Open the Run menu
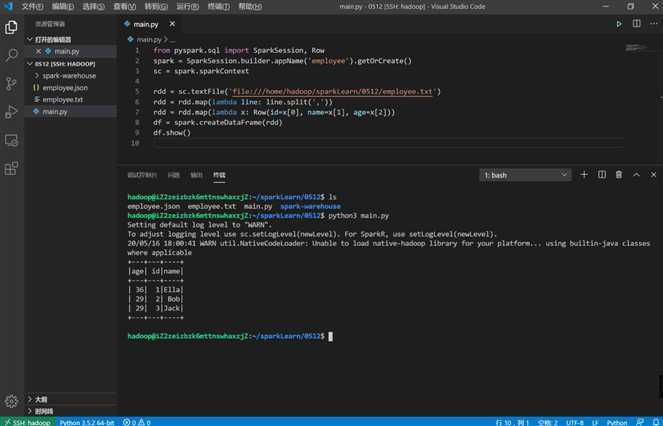 pos(187,6)
